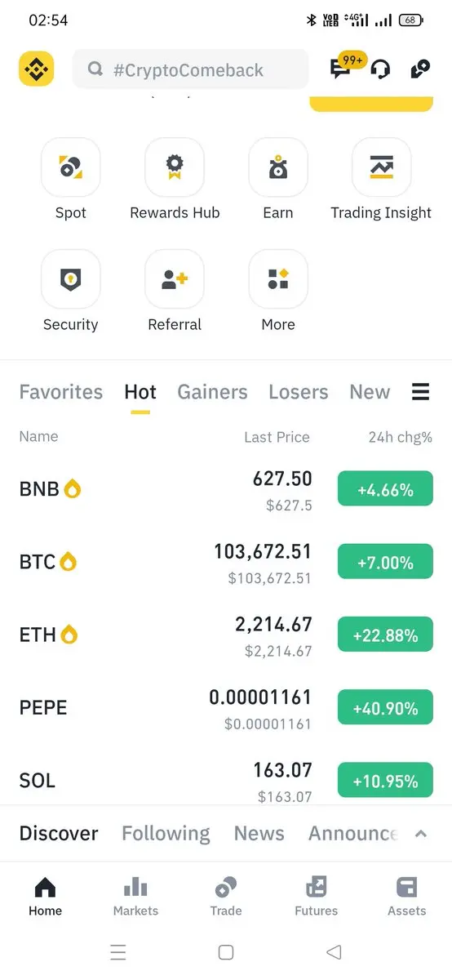Image resolution: width=452 pixels, height=980 pixels.
Task: Open the Spot shortcut icon
Action: click(71, 167)
